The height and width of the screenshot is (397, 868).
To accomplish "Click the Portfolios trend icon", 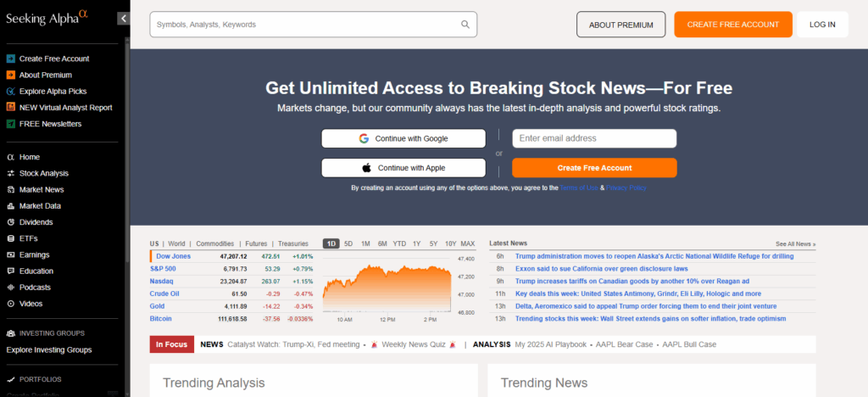I will (x=10, y=379).
